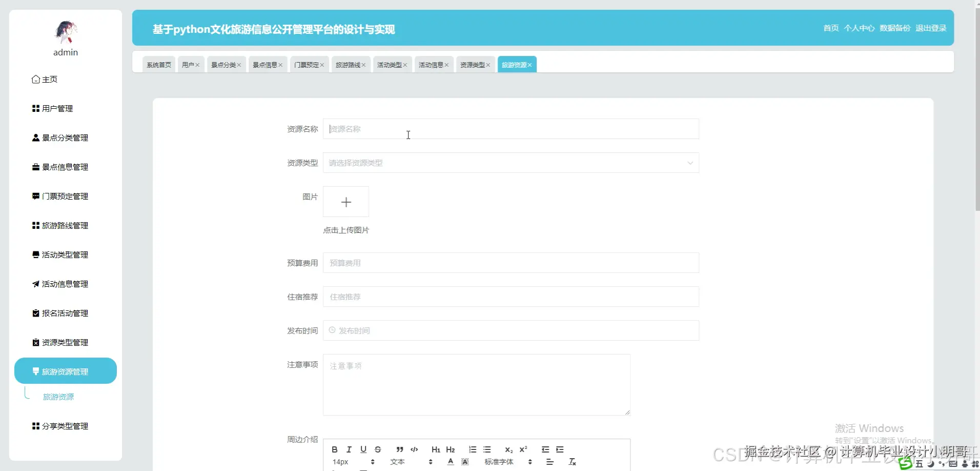
Task: Underline text in the rich text editor
Action: pos(363,449)
